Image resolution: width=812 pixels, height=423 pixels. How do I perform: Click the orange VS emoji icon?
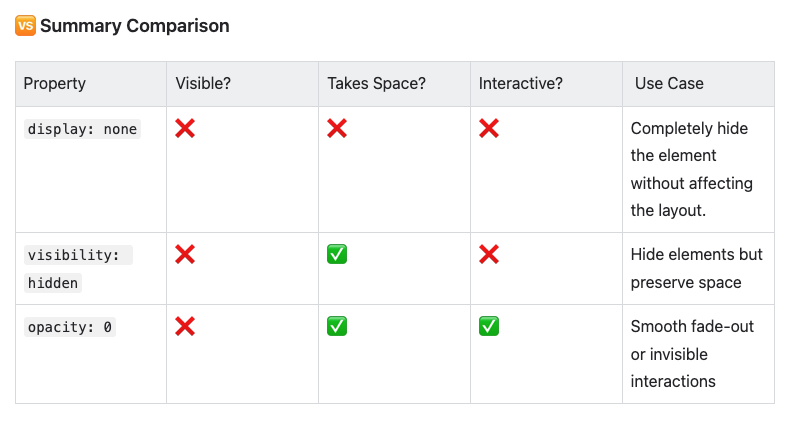[x=25, y=26]
